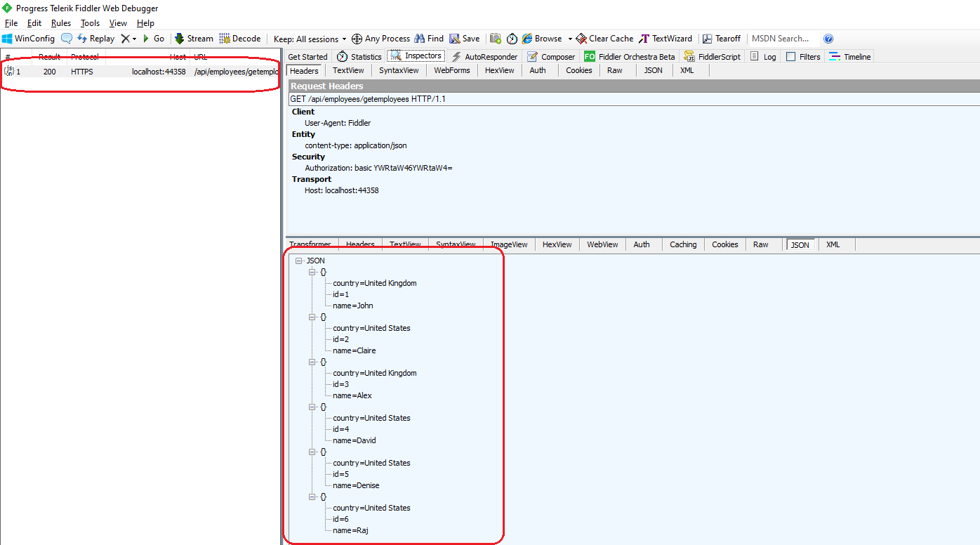Select the name=Raj tree entry

pyautogui.click(x=350, y=530)
